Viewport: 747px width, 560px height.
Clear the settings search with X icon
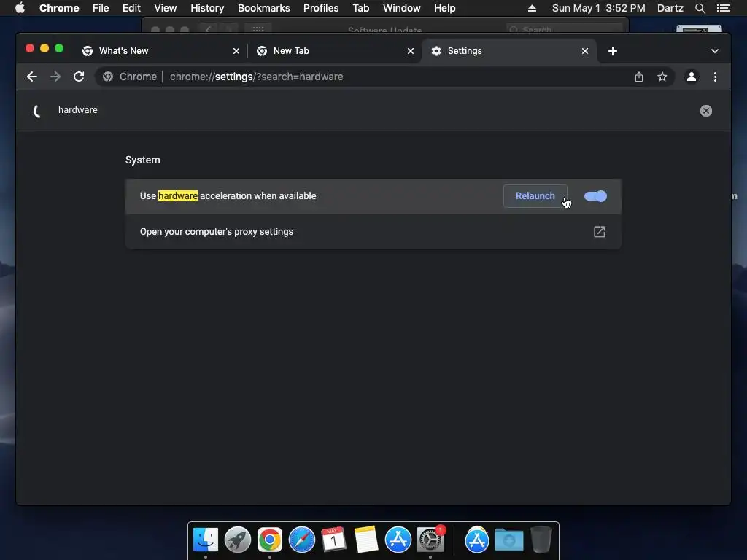tap(705, 111)
